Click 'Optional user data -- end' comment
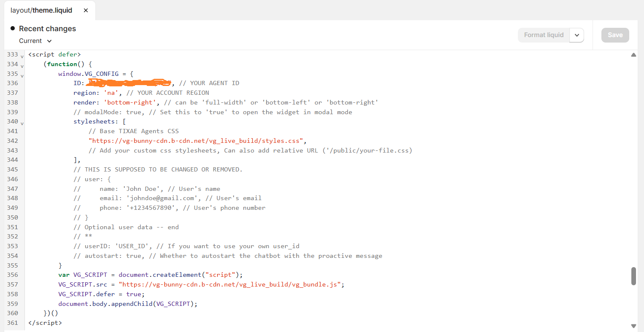 (126, 227)
